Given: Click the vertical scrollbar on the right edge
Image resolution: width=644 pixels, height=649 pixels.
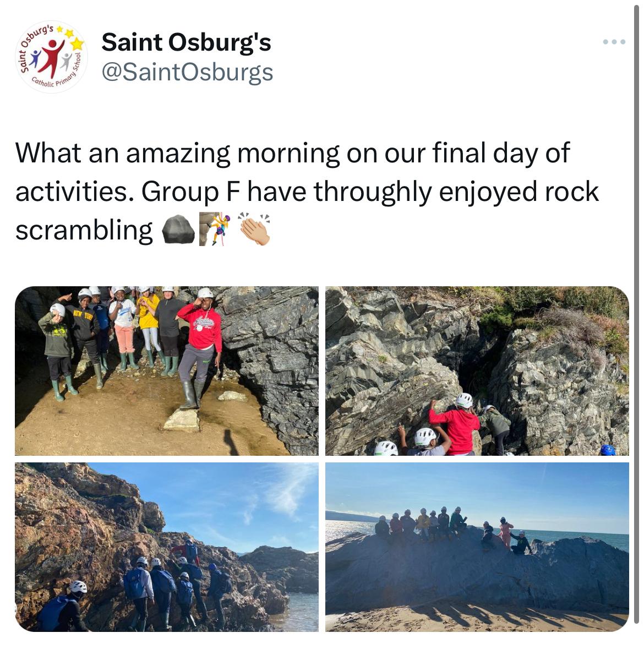Looking at the screenshot, I should [636, 314].
